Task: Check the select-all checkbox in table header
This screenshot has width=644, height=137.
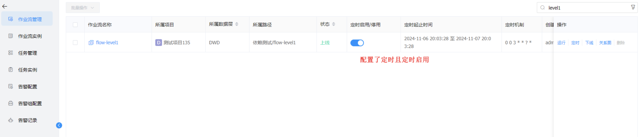Action: [75, 25]
